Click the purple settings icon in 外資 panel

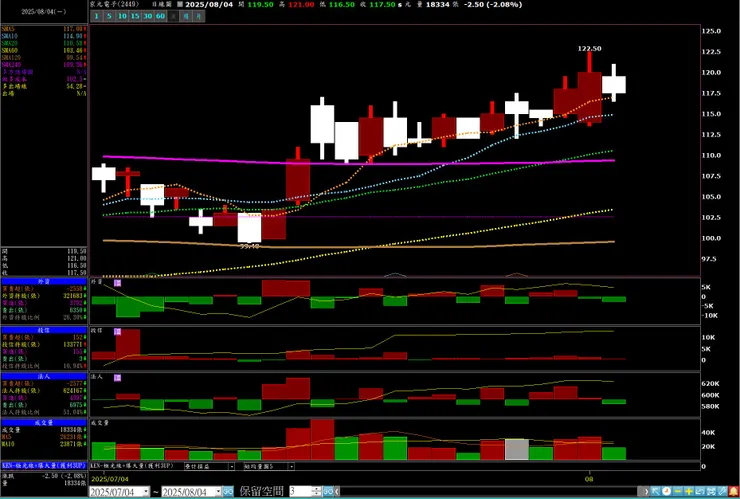(x=118, y=283)
